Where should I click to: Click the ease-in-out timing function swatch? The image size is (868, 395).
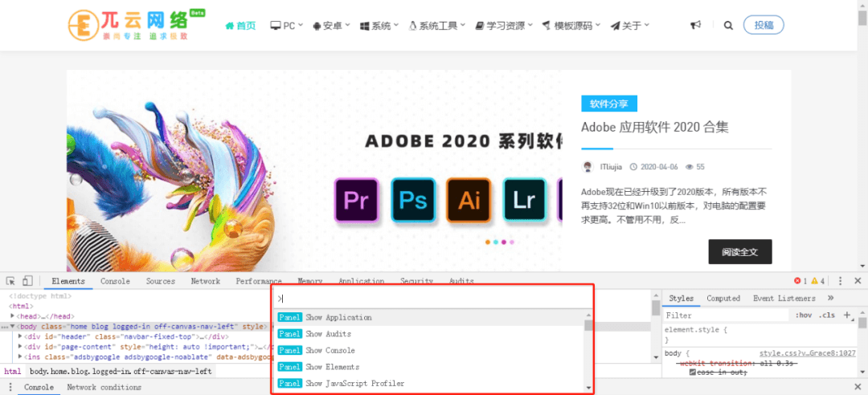pyautogui.click(x=692, y=373)
